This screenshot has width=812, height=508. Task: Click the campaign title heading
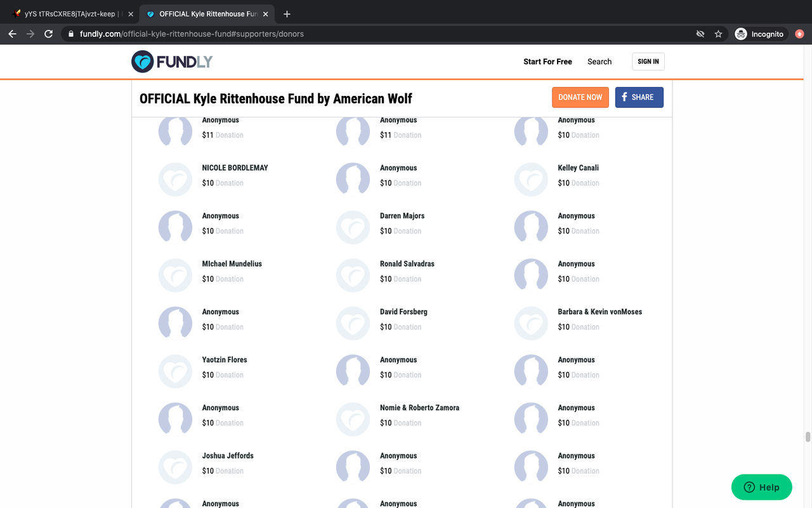275,98
